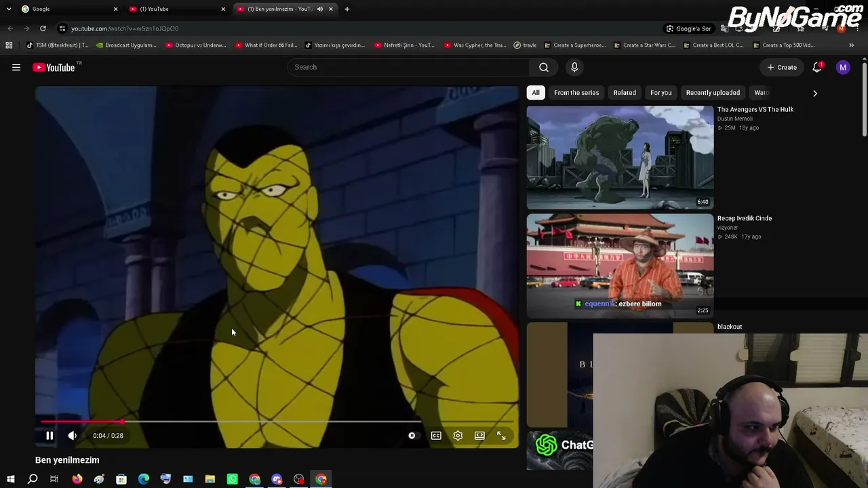Enter fullscreen mode on the video
This screenshot has height=488, width=868.
pos(501,436)
